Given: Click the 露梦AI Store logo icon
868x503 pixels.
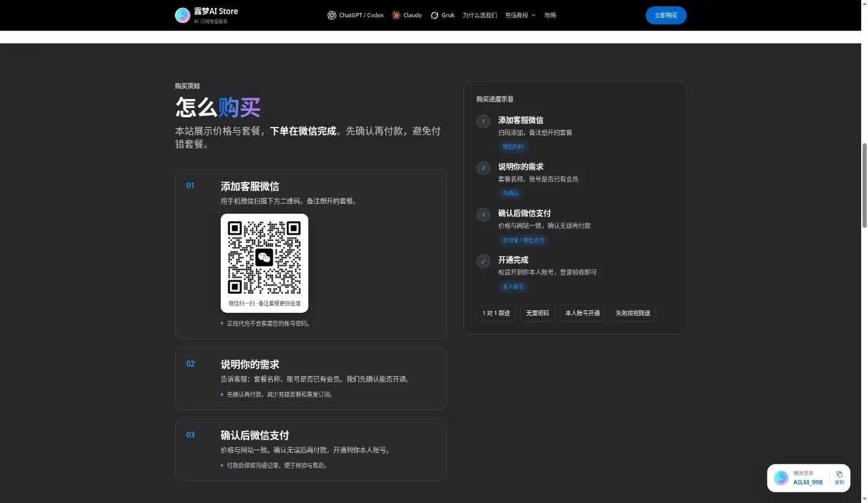Looking at the screenshot, I should [182, 15].
